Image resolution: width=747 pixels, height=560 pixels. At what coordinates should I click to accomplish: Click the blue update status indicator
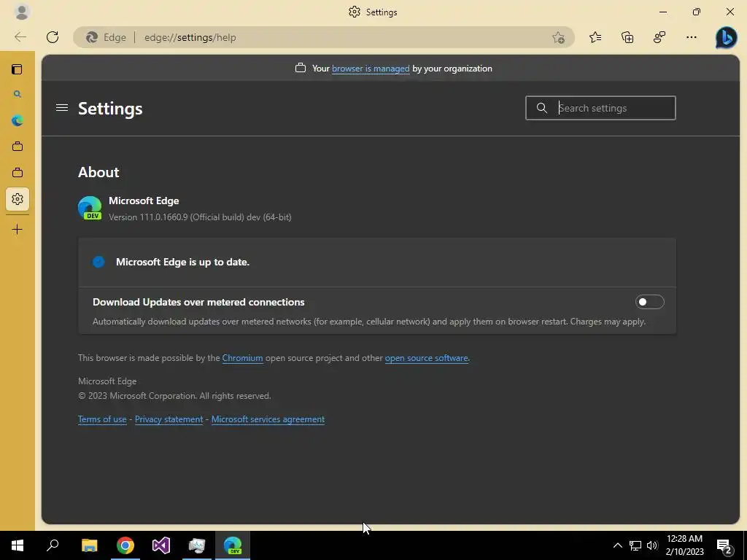coord(98,262)
